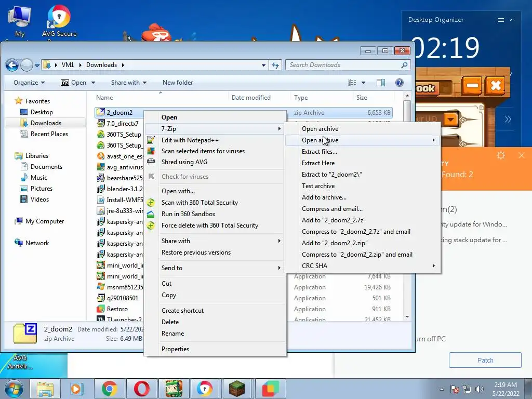This screenshot has width=532, height=399.
Task: Click the AVG scan icon in context menu
Action: click(151, 151)
